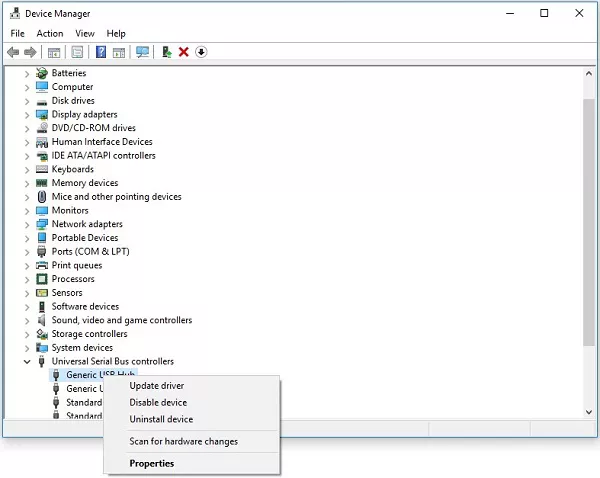Click the red X Uninstall device icon
This screenshot has width=600, height=478.
[x=184, y=52]
